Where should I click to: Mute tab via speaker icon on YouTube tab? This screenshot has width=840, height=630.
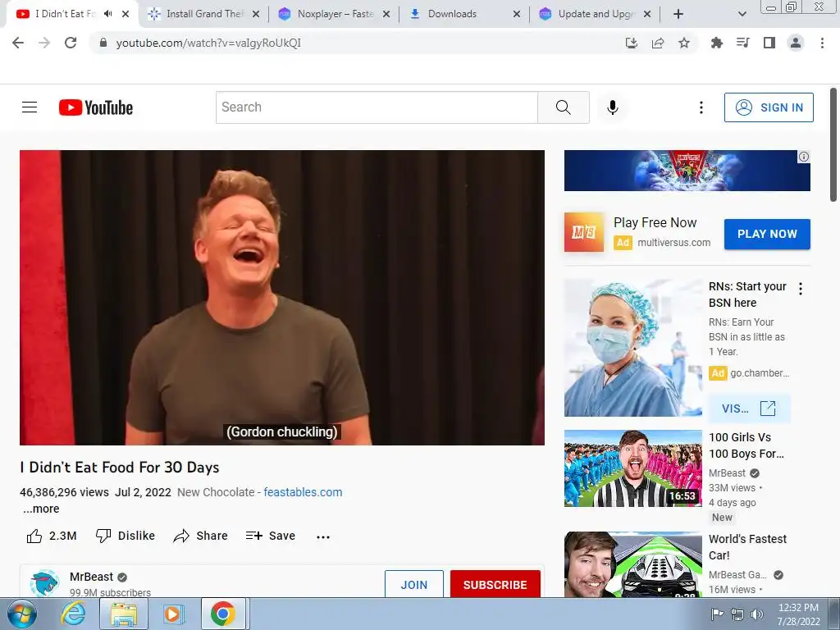(108, 14)
